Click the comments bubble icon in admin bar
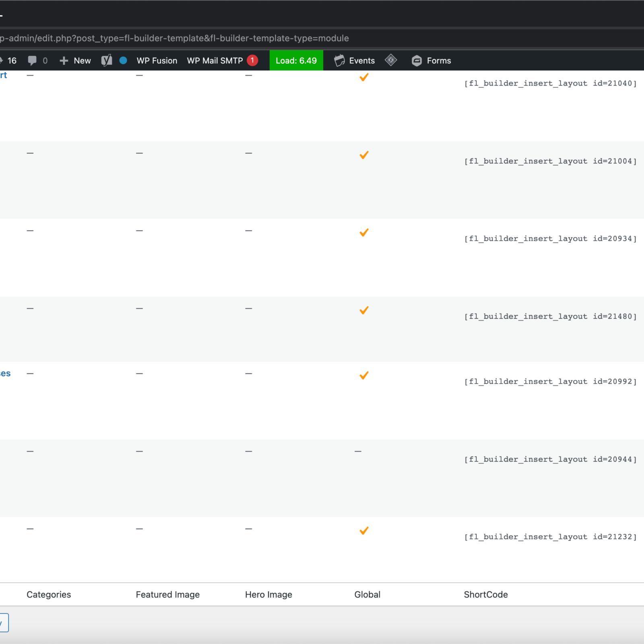Viewport: 644px width, 644px height. tap(32, 61)
